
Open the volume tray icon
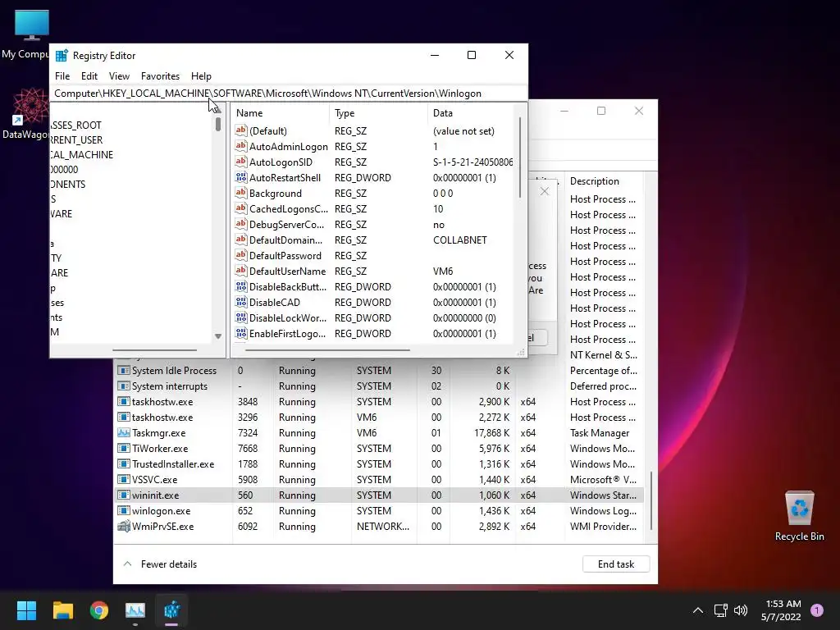[741, 610]
